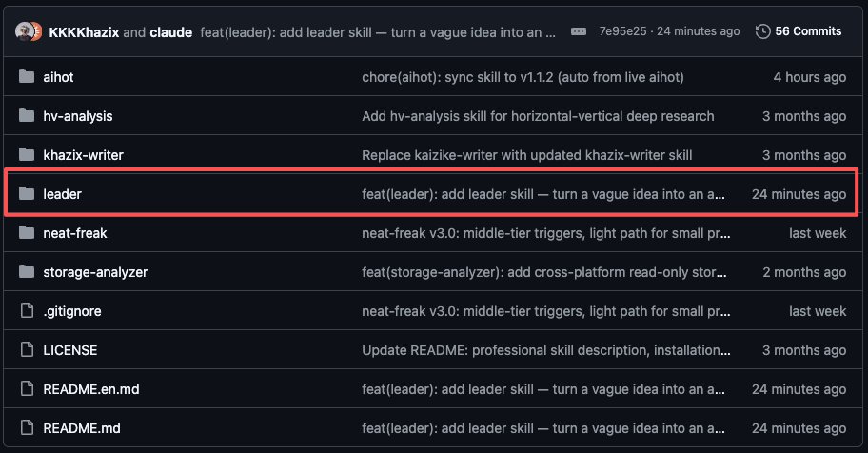Image resolution: width=868 pixels, height=453 pixels.
Task: Expand the commit message ellipsis button
Action: click(579, 31)
